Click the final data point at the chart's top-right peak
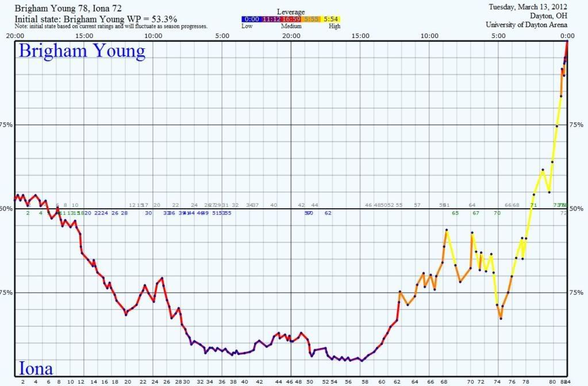 [x=567, y=41]
